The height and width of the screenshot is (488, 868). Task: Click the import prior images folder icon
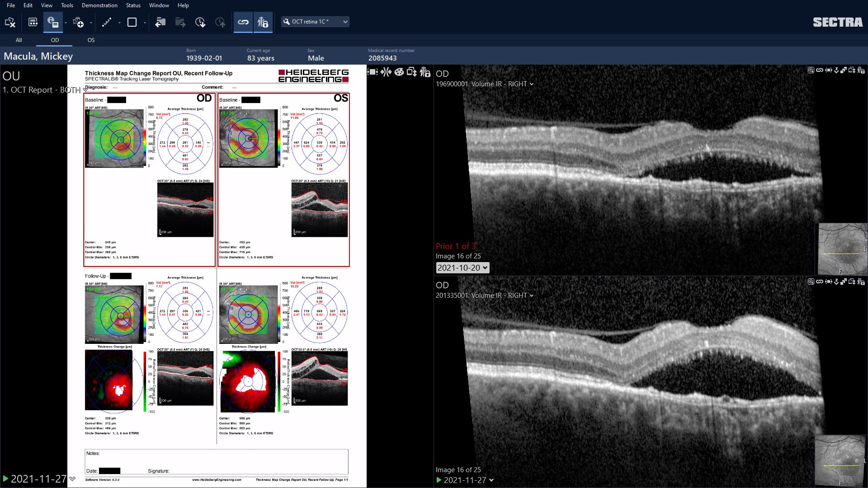160,22
